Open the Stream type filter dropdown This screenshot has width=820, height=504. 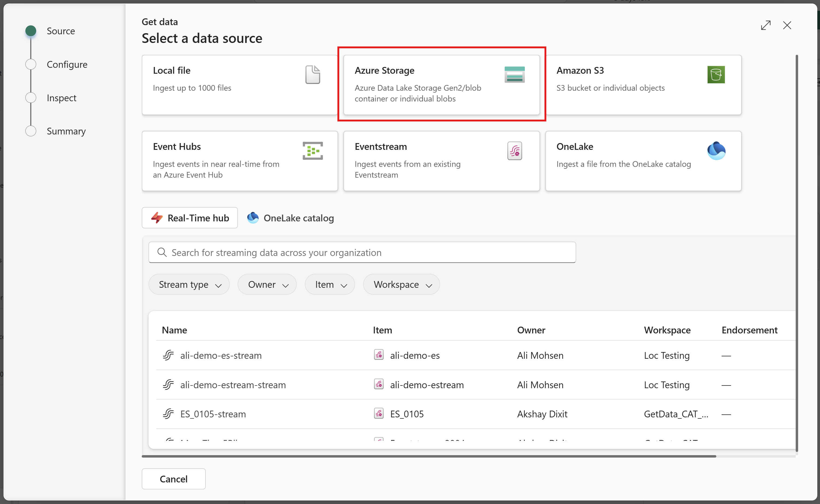[189, 284]
